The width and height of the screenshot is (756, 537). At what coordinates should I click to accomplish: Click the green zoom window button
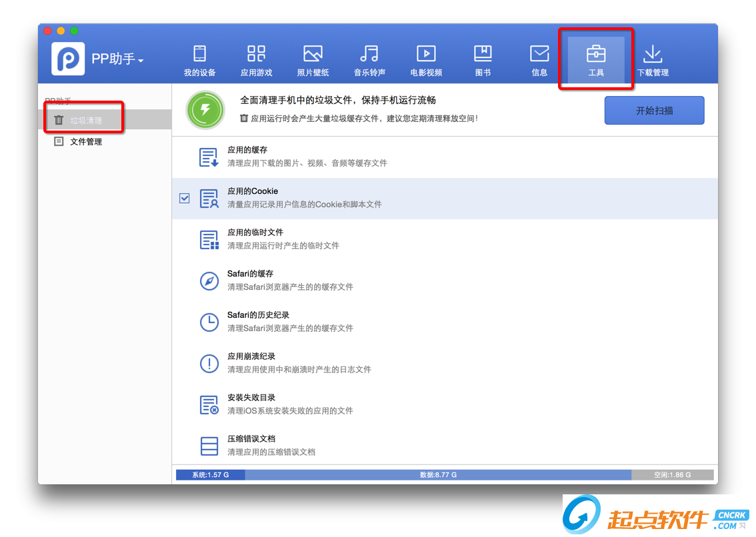74,31
